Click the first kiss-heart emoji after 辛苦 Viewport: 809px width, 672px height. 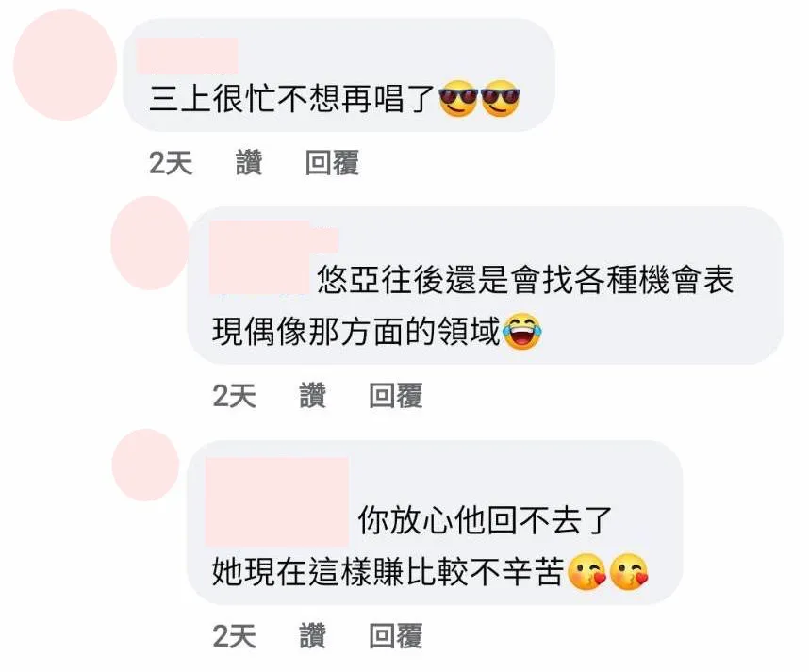[586, 571]
